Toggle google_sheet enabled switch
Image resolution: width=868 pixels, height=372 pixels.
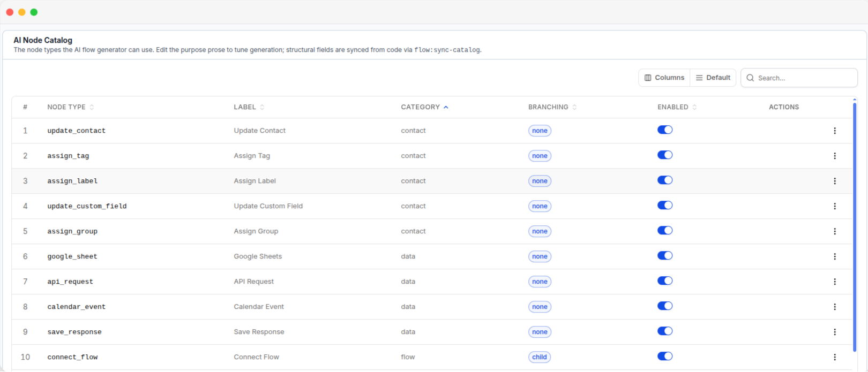pyautogui.click(x=665, y=256)
